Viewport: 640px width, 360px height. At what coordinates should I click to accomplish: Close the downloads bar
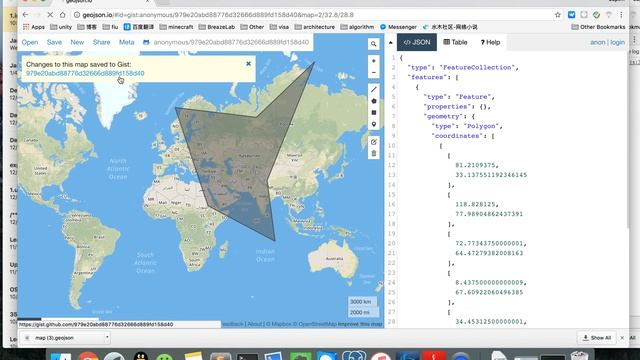tap(622, 338)
